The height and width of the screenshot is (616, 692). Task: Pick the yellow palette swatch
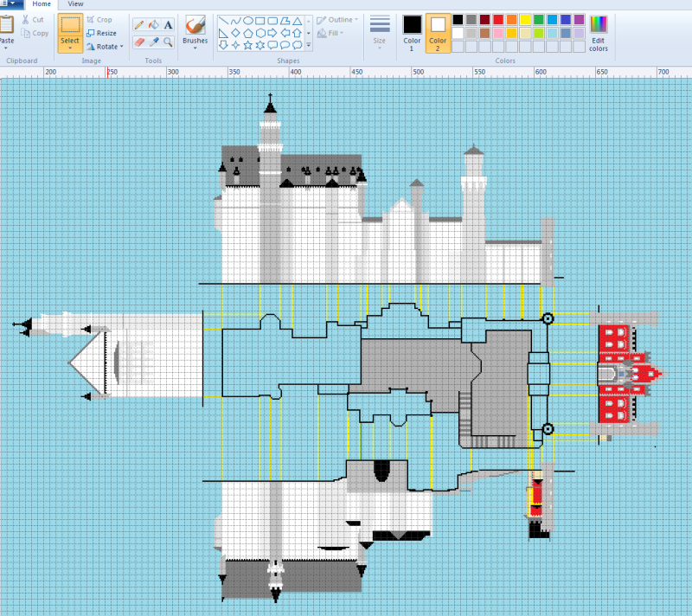[x=525, y=19]
